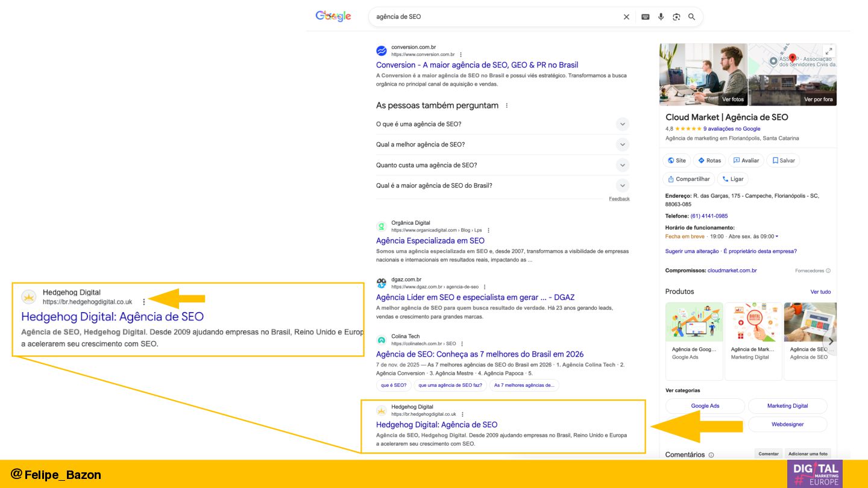Click the 9 avaliações no Google link
This screenshot has width=868, height=488.
point(732,129)
